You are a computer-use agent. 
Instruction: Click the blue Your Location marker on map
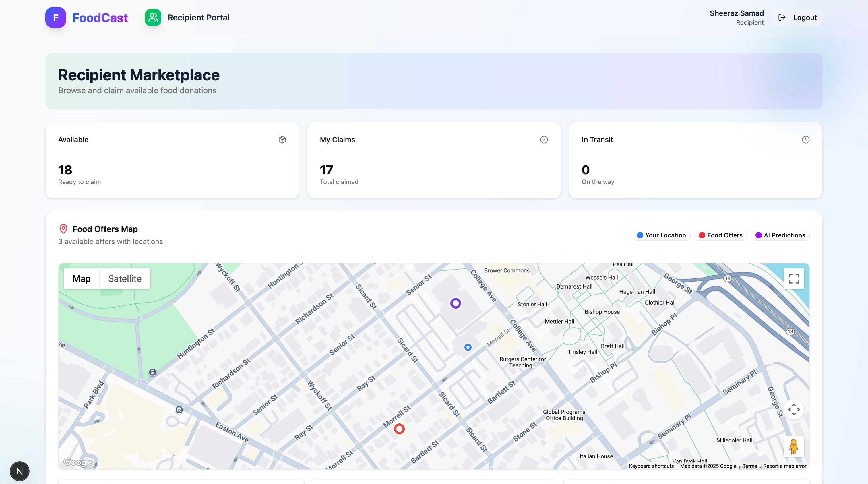click(468, 347)
